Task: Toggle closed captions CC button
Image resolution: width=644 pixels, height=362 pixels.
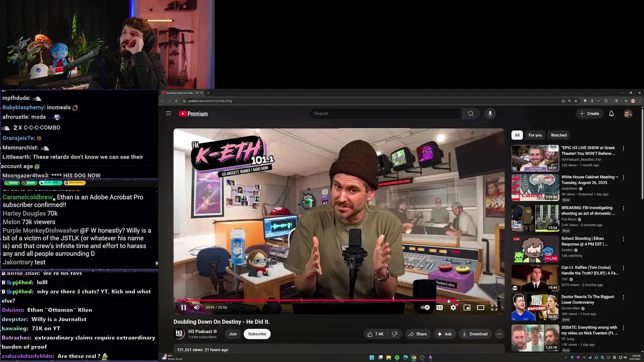Action: tap(440, 307)
